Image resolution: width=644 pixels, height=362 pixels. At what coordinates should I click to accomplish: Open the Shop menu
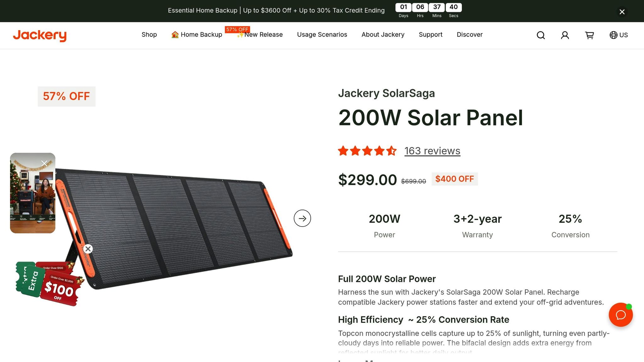tap(149, 35)
